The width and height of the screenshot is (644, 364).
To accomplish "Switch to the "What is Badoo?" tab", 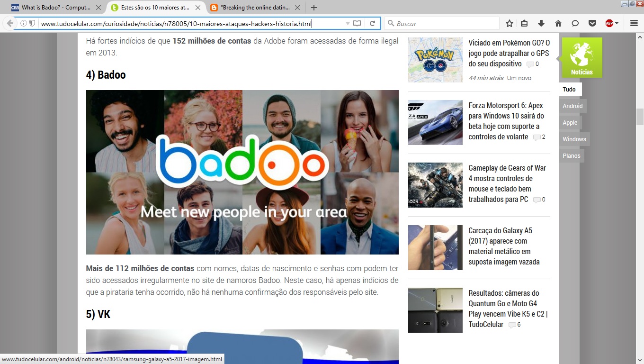I will (x=52, y=8).
